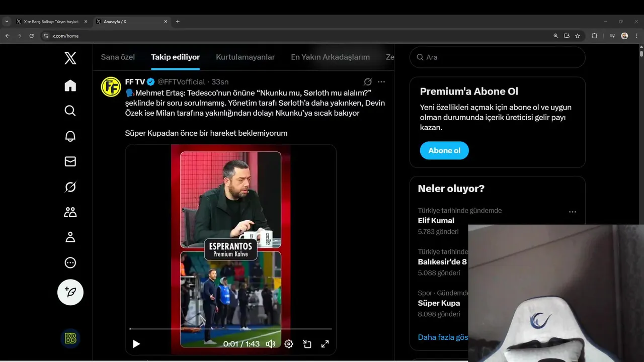
Task: Click the Ara search field
Action: 498,57
